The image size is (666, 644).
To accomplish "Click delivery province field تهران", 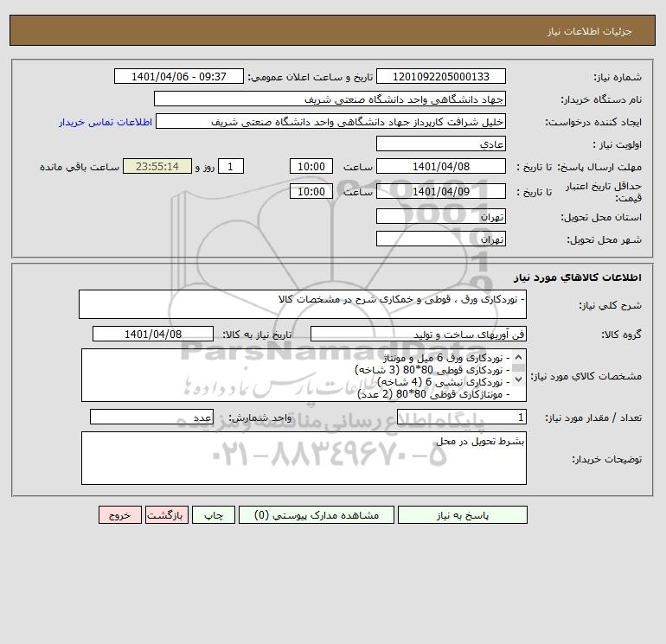I will click(441, 216).
